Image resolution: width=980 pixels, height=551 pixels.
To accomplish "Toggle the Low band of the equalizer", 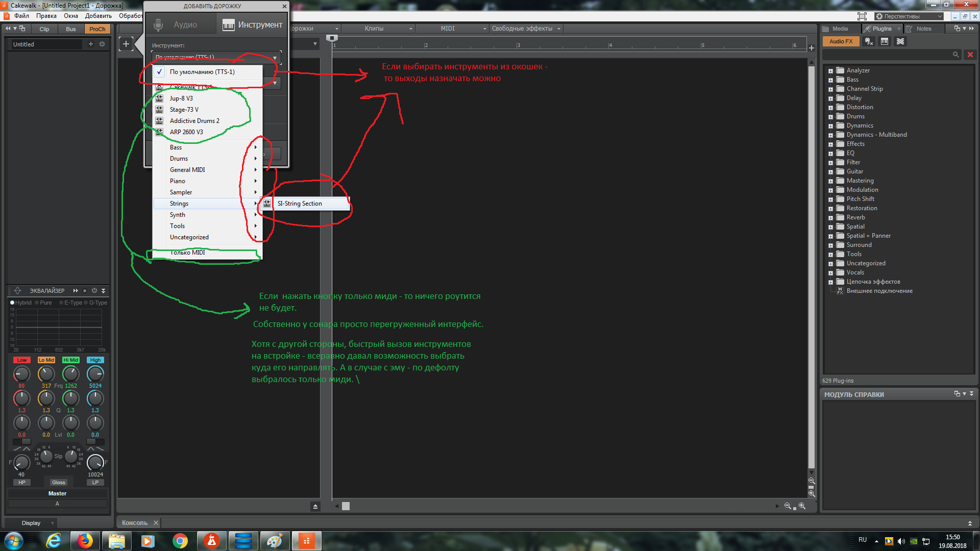I will [x=21, y=360].
